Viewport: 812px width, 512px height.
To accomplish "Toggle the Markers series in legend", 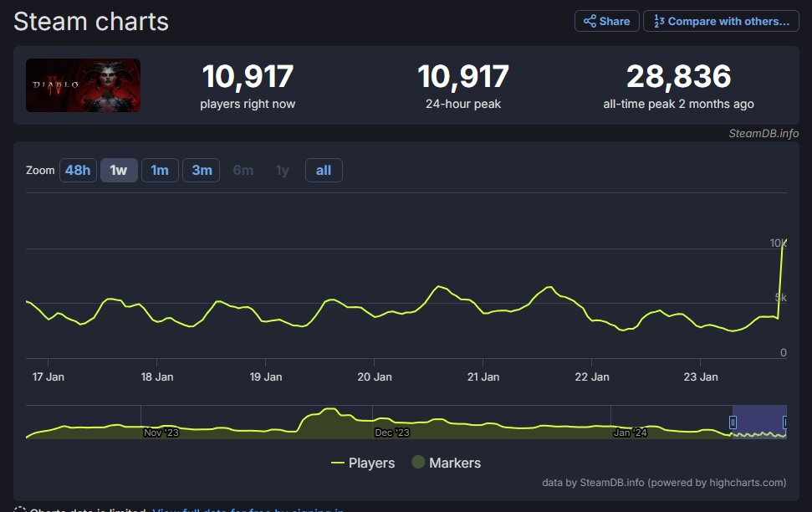I will pos(454,463).
